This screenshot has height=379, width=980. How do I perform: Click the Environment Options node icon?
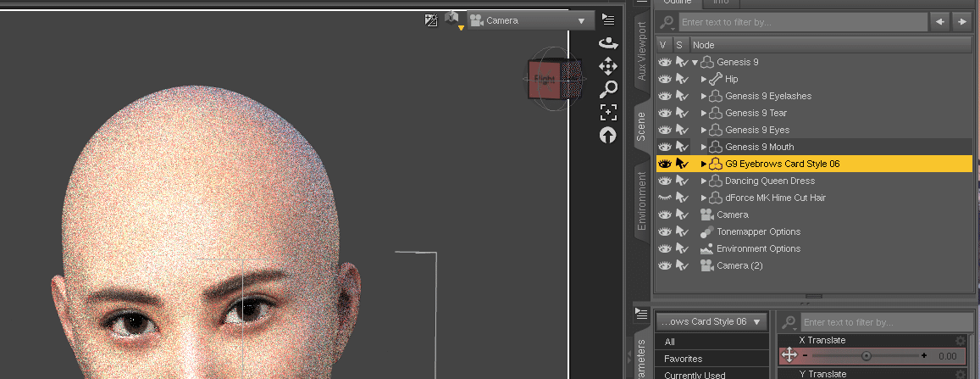tap(707, 248)
